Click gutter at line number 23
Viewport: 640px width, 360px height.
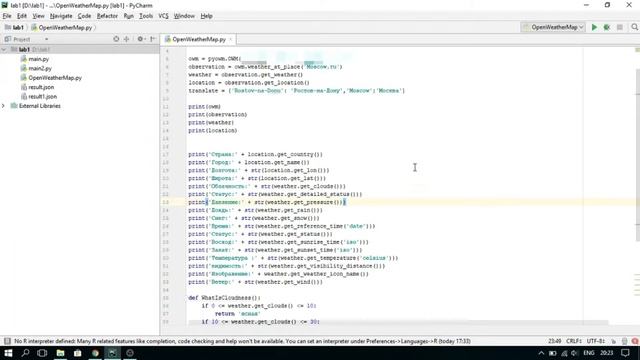(166, 202)
